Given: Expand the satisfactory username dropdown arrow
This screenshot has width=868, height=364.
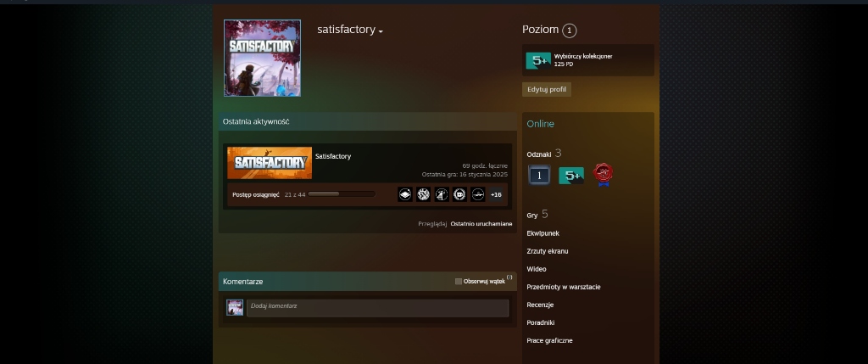Looking at the screenshot, I should (x=381, y=31).
